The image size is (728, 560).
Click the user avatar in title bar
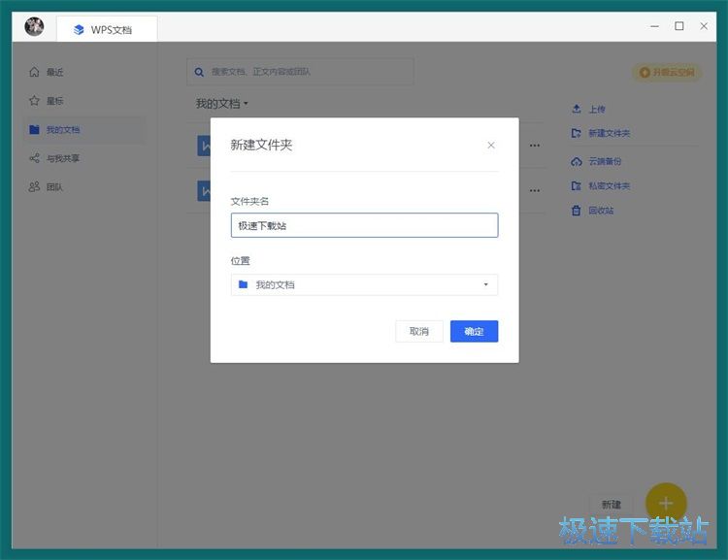34,26
